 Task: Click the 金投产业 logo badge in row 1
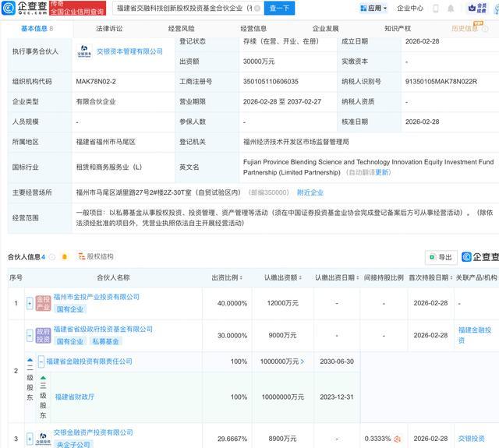coord(44,302)
